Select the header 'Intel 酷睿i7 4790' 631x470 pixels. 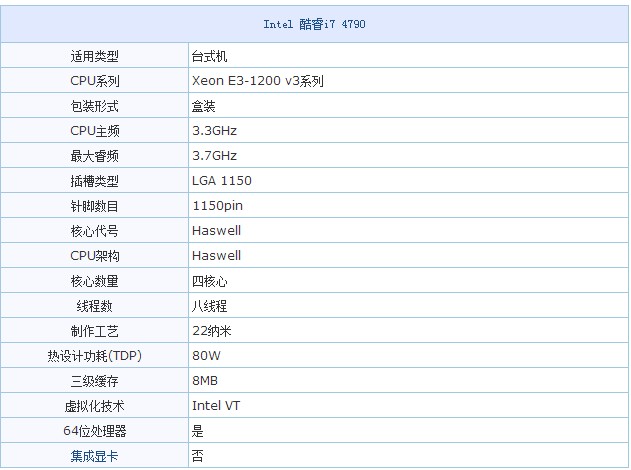point(314,24)
